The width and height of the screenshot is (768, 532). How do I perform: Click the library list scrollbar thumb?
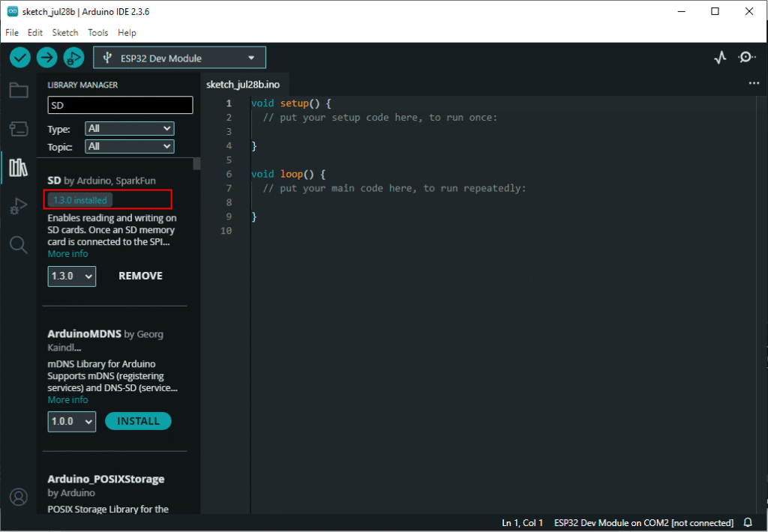point(197,163)
